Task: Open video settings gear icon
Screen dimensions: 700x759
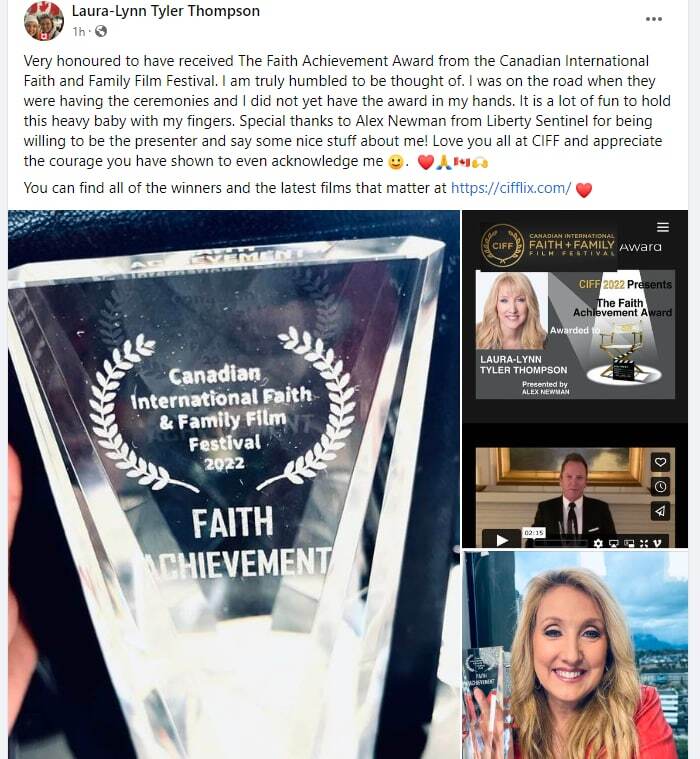Action: [598, 543]
